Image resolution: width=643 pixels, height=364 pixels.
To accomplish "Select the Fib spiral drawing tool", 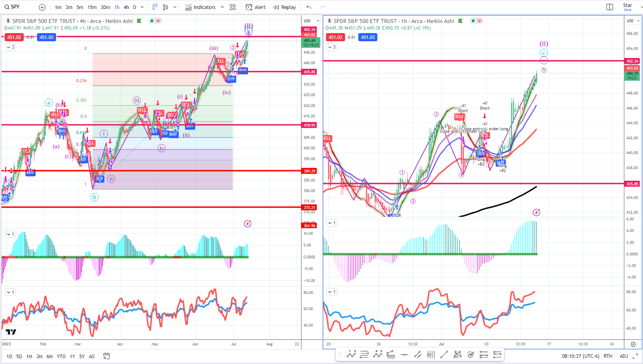I will click(x=470, y=354).
